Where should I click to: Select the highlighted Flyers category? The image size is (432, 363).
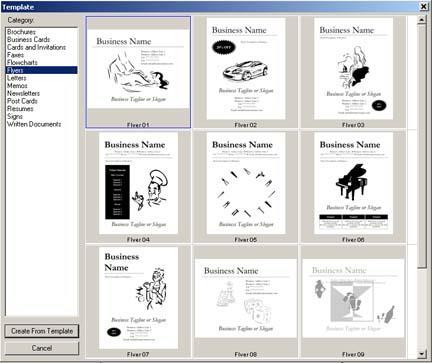click(x=42, y=70)
